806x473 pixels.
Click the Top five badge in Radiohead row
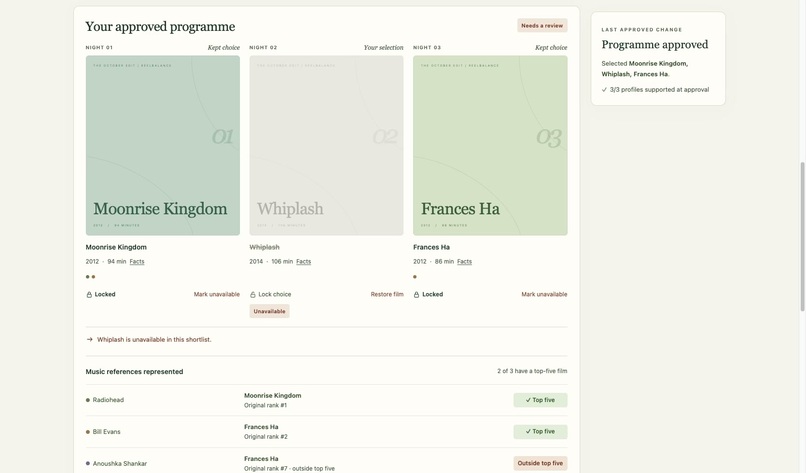tap(540, 400)
